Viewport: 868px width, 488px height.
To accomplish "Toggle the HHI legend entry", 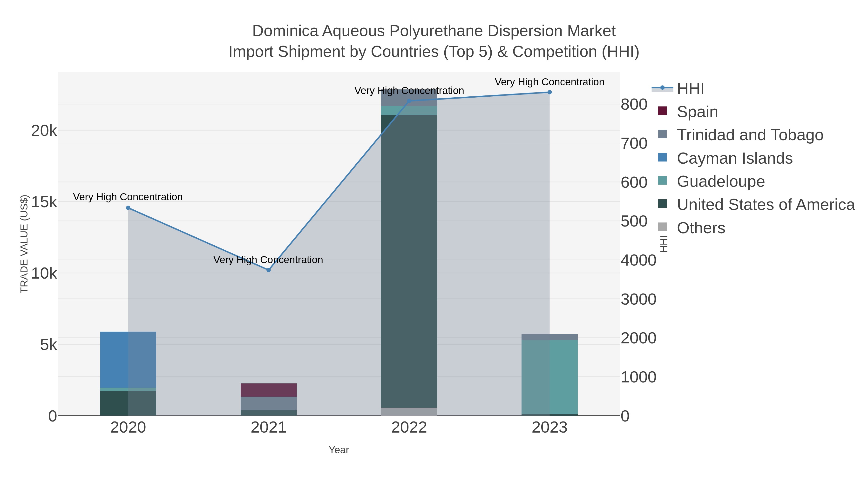I will click(x=678, y=89).
